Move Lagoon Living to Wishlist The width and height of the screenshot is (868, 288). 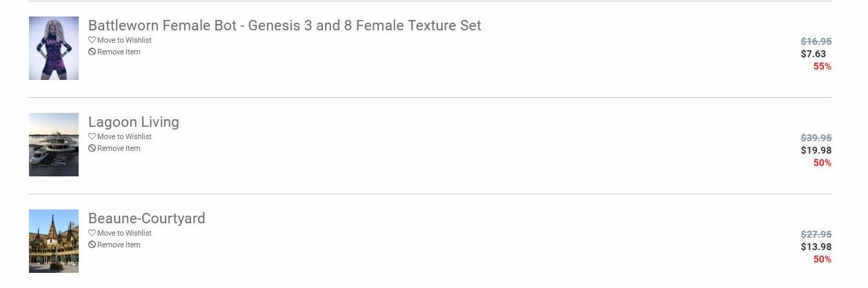pyautogui.click(x=124, y=137)
